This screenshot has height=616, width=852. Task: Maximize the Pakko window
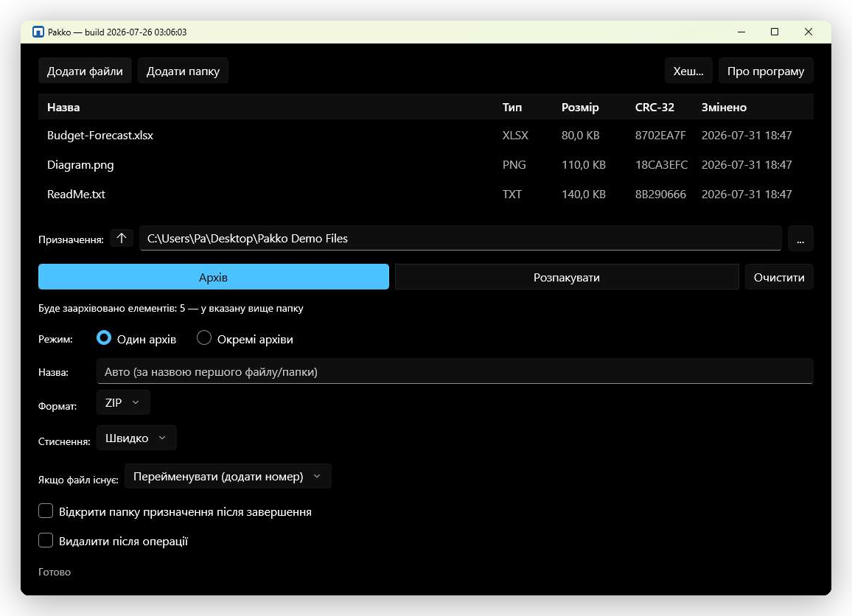tap(775, 32)
